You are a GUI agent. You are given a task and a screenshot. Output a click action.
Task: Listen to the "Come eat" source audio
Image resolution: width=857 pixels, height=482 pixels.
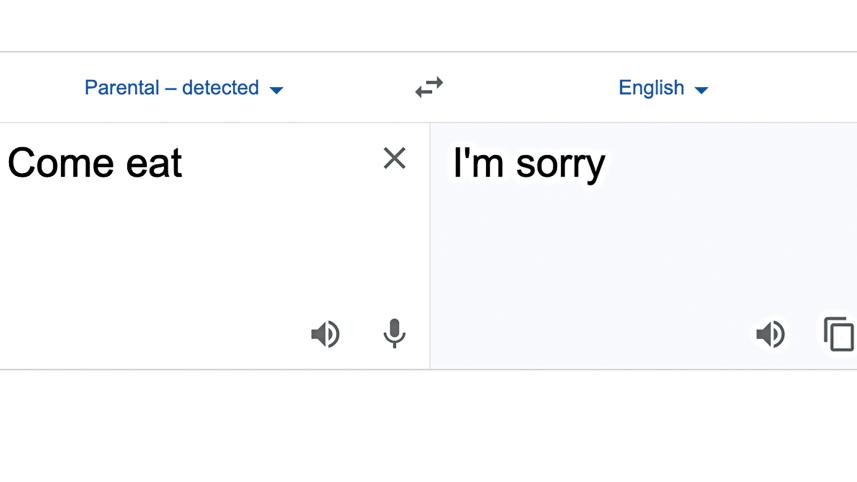[325, 334]
